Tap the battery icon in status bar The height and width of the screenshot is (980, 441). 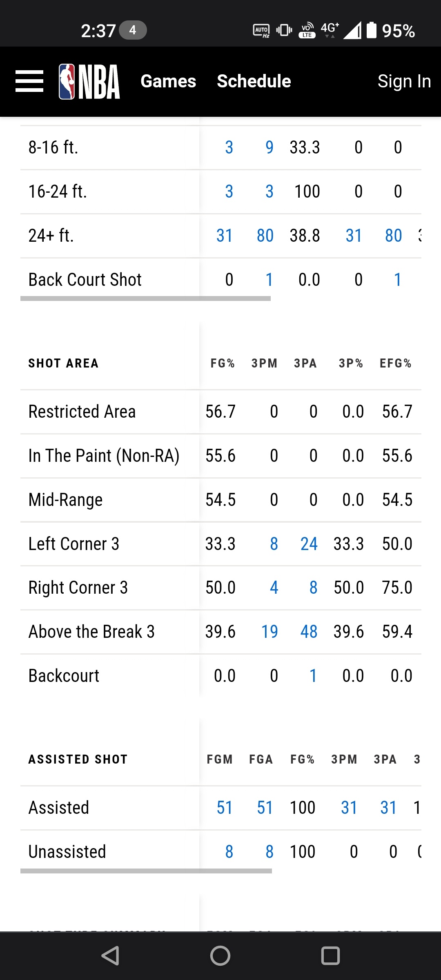click(x=371, y=30)
